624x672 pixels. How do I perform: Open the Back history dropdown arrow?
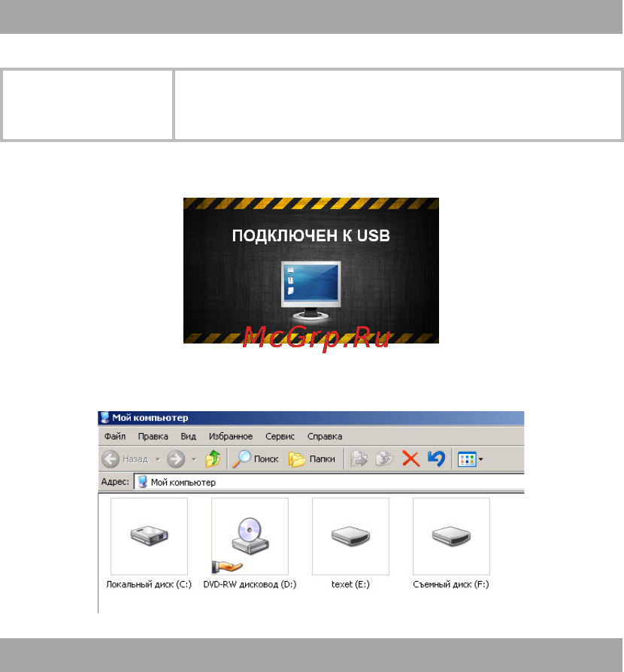[158, 459]
